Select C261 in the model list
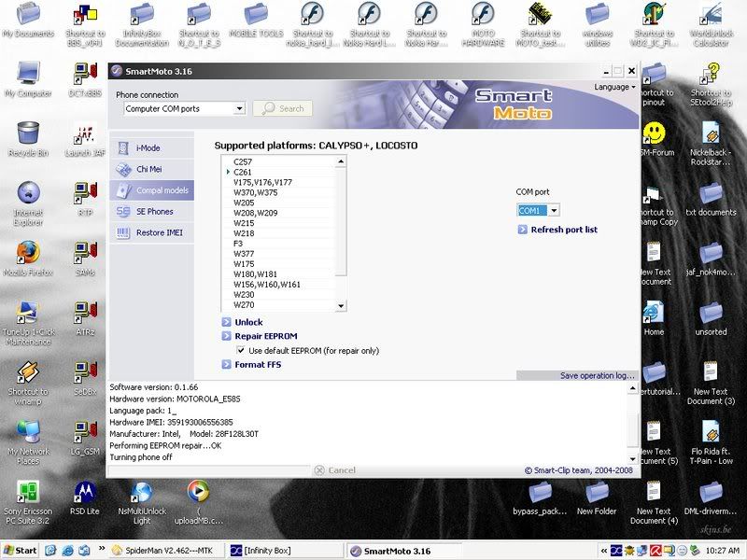Image resolution: width=747 pixels, height=560 pixels. tap(243, 172)
